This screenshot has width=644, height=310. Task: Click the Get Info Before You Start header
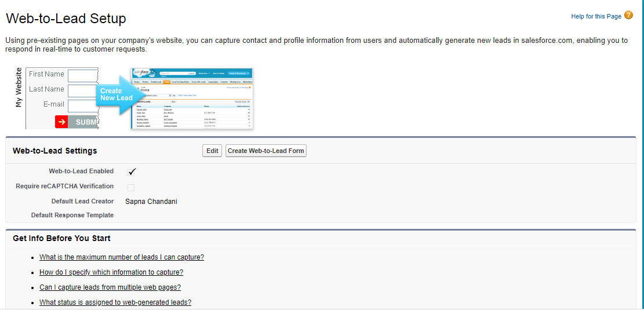pyautogui.click(x=61, y=238)
